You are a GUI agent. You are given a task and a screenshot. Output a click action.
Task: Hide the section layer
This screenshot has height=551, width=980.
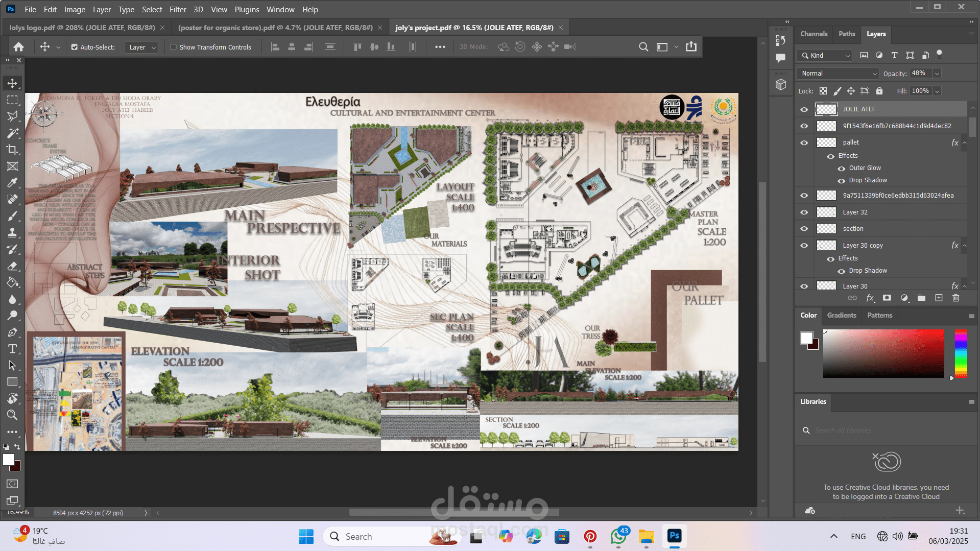pyautogui.click(x=803, y=228)
